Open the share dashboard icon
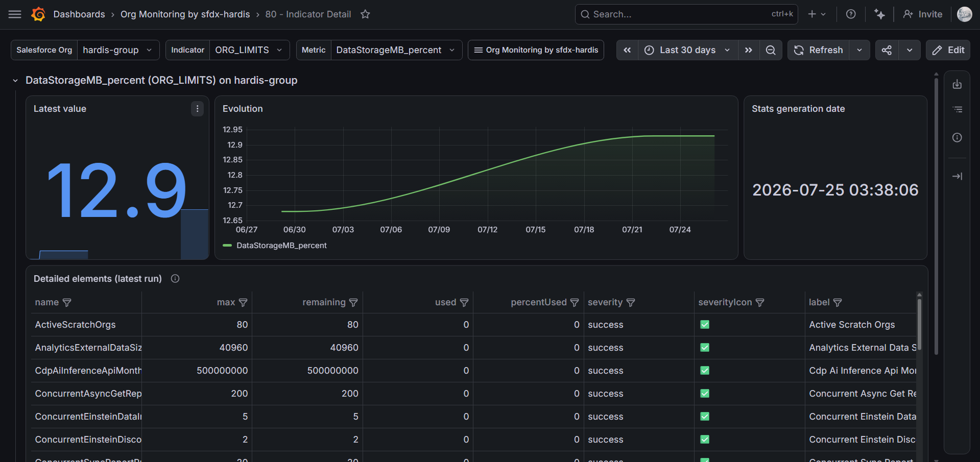 coord(887,50)
